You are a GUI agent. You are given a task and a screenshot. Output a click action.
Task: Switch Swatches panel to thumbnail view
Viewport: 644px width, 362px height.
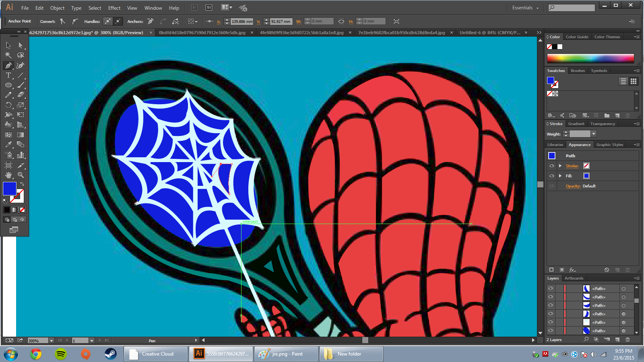[x=634, y=81]
